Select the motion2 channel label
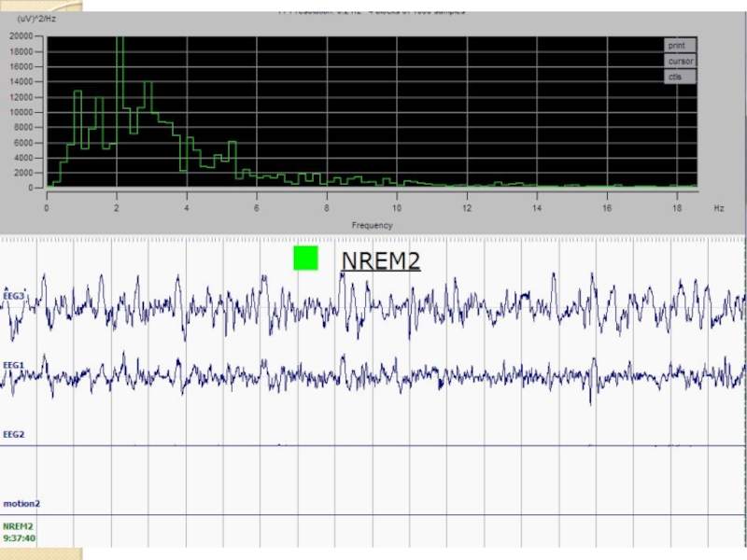 point(20,503)
